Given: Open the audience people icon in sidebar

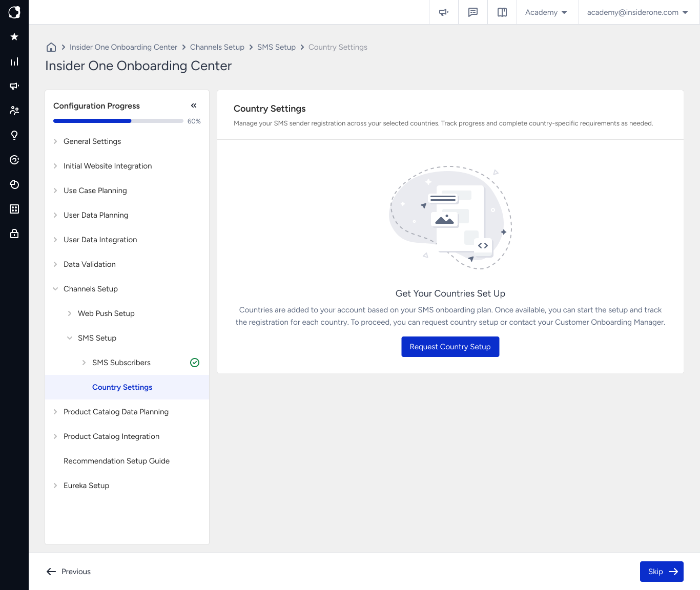Looking at the screenshot, I should [x=14, y=111].
